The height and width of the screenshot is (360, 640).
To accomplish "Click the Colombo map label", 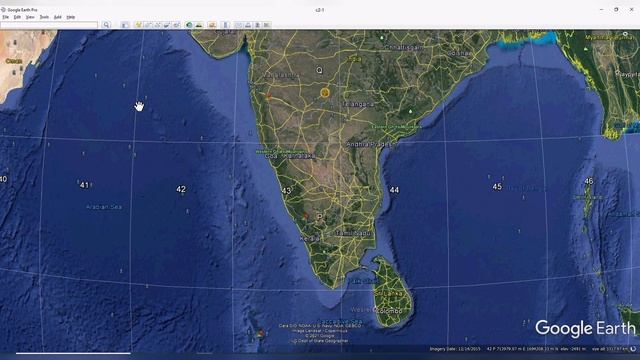I will [x=389, y=311].
